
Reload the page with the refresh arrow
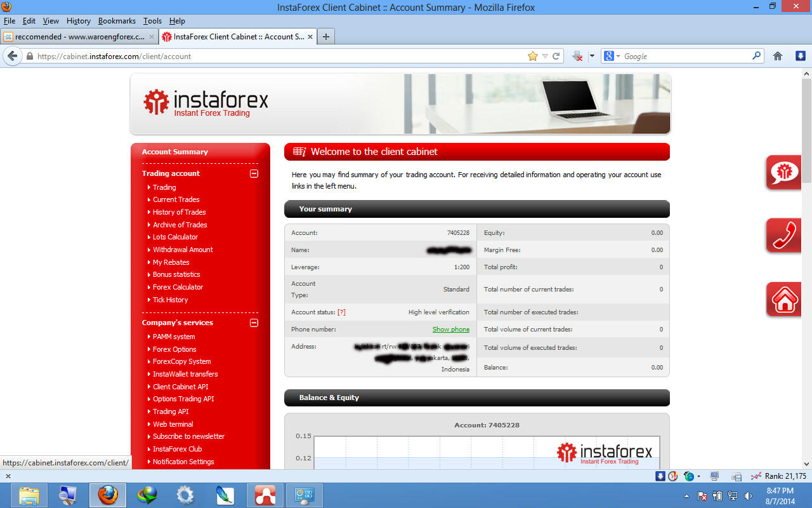(556, 56)
